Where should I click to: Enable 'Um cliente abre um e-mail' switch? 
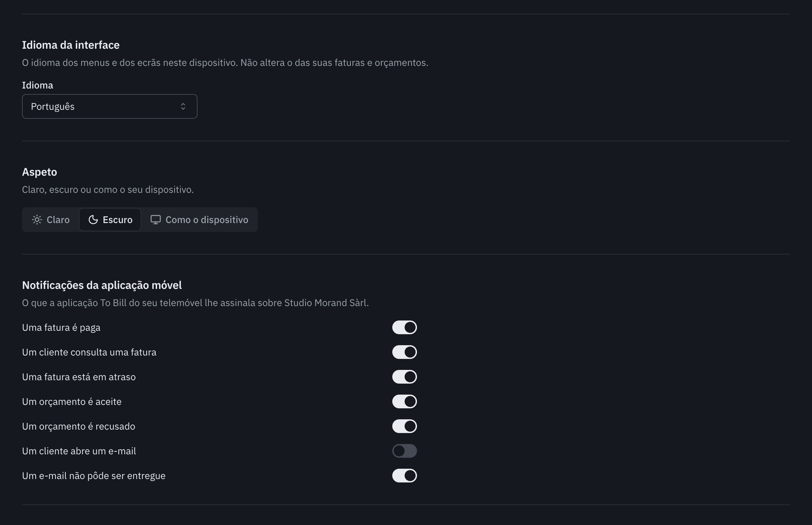point(405,451)
